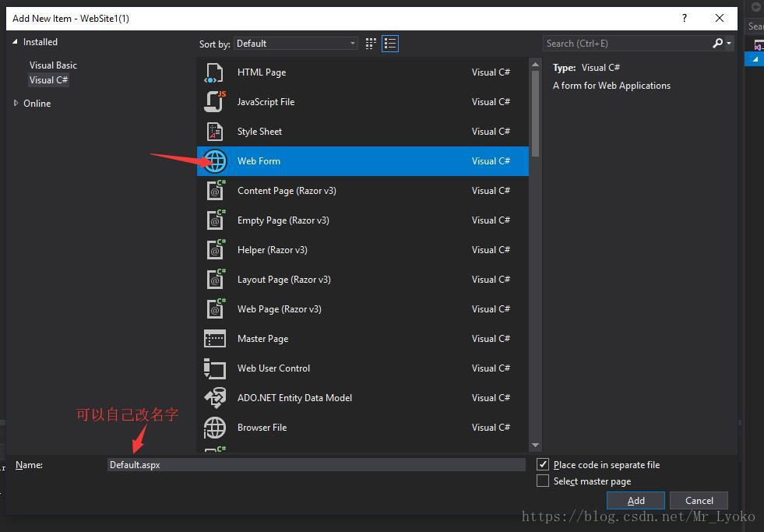This screenshot has height=532, width=764.
Task: Close the Add New Item dialog
Action: (x=719, y=18)
